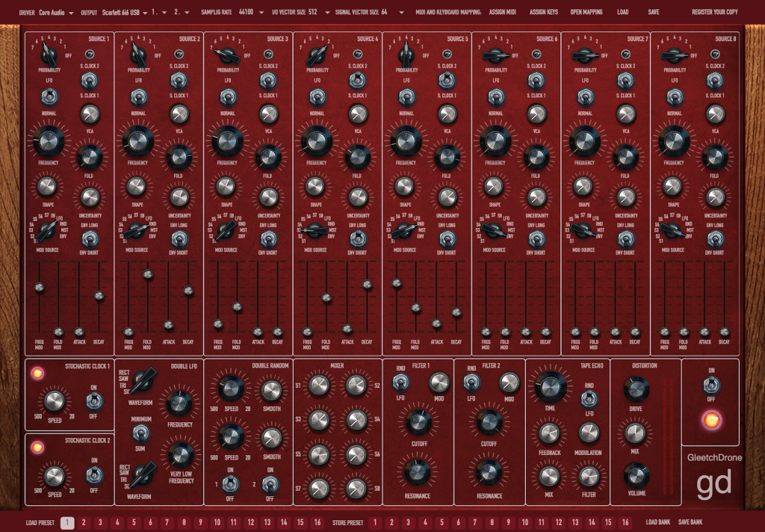
Task: Click the Source 2 Mod Source selector
Action: click(137, 231)
